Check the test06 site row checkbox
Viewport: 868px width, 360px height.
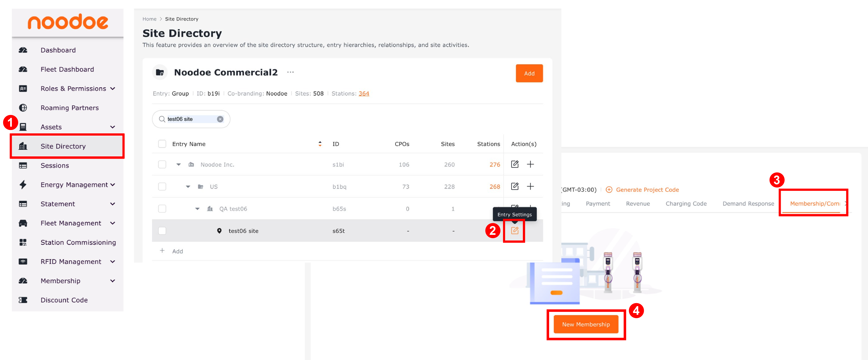click(162, 231)
